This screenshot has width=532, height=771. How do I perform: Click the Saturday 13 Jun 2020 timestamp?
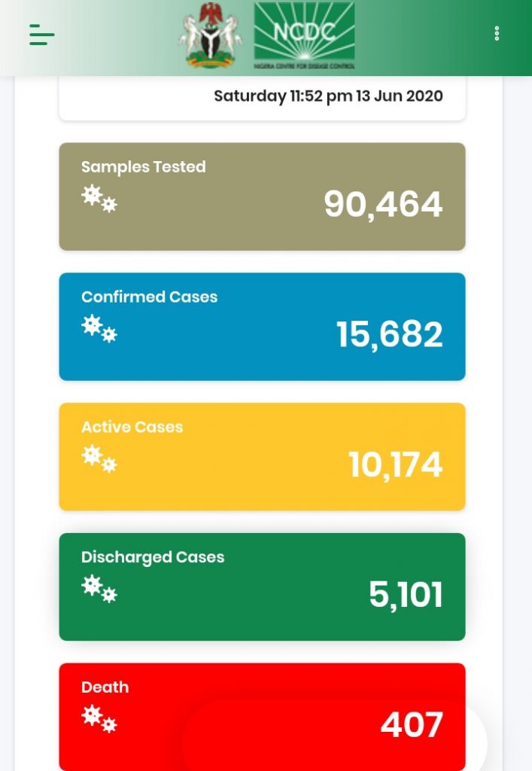(328, 96)
